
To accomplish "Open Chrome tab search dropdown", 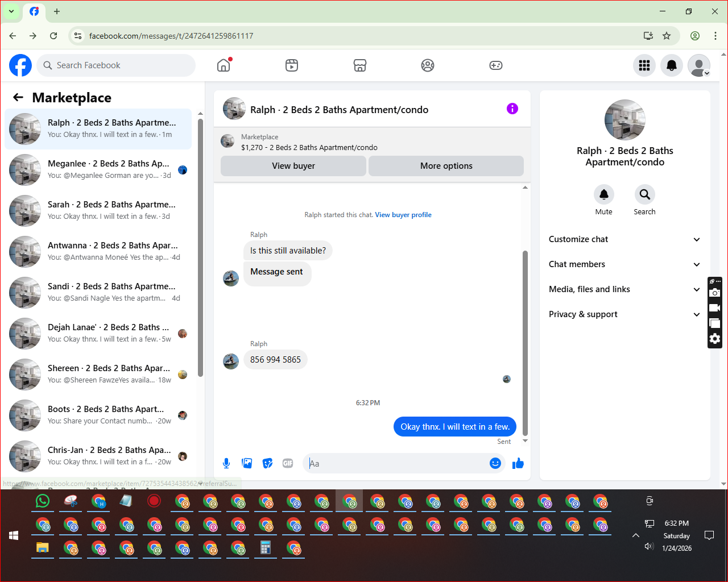I will click(11, 11).
